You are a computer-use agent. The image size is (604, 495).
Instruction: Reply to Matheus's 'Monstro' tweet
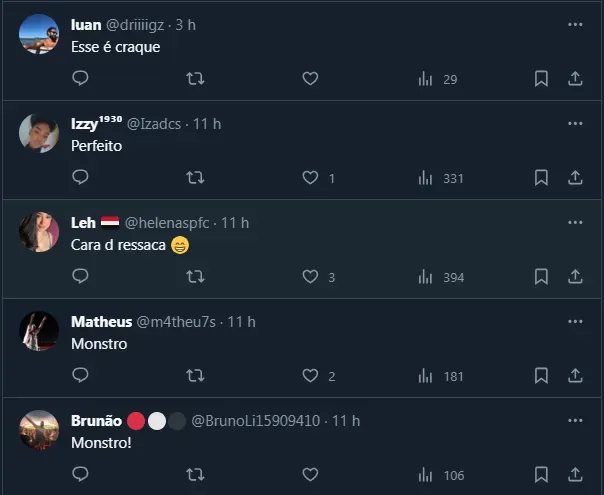click(x=81, y=376)
